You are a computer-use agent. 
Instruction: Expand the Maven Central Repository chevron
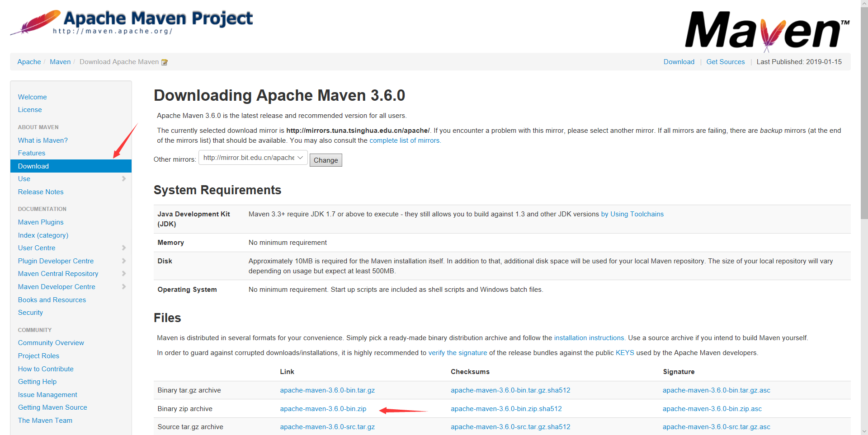(124, 274)
